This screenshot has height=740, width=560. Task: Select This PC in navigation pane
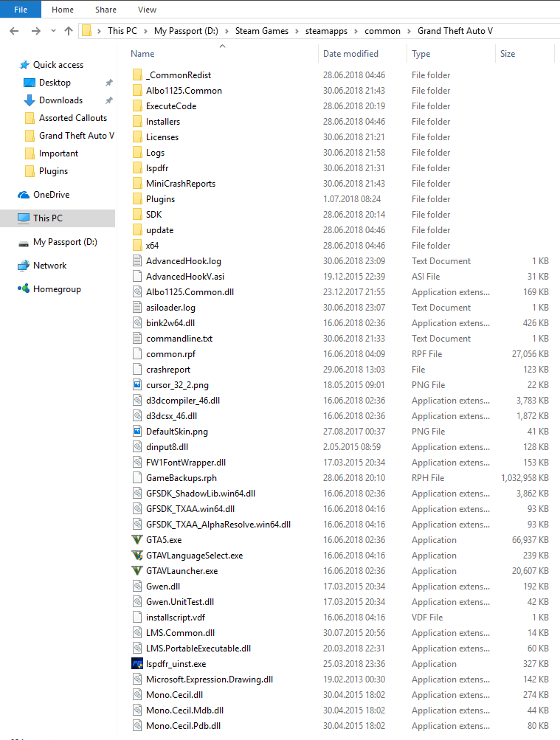click(48, 218)
